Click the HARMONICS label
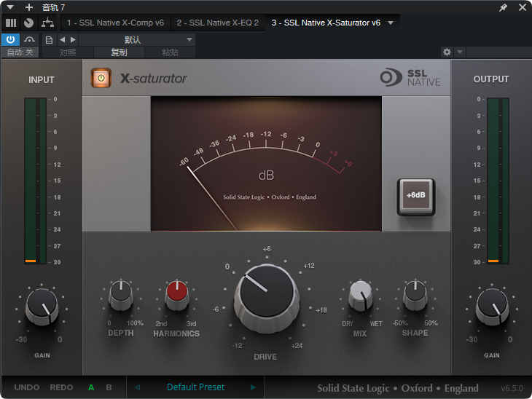Image resolution: width=532 pixels, height=399 pixels. pos(176,333)
